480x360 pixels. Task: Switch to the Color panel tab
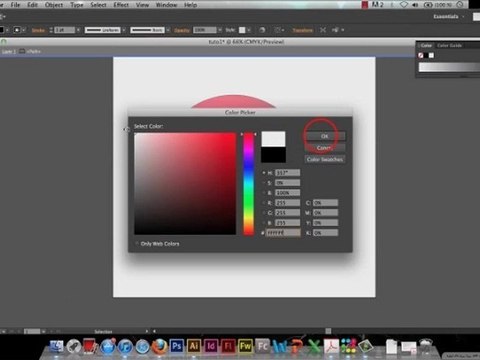[426, 45]
